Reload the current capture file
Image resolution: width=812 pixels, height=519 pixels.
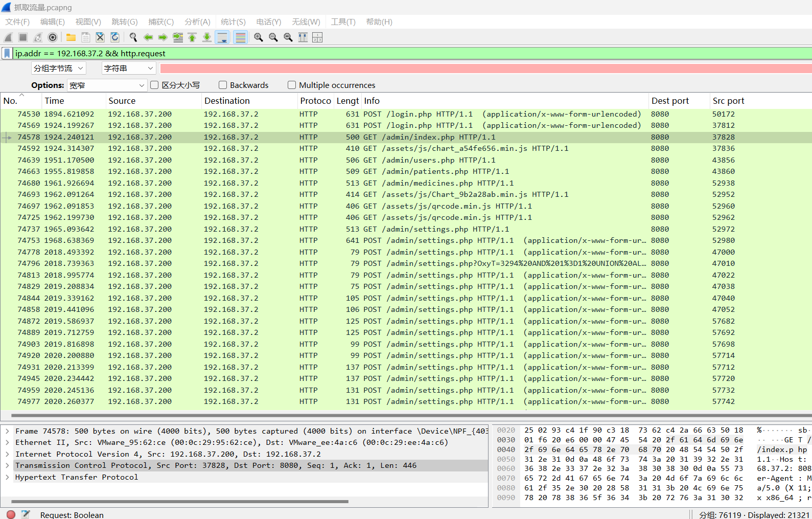tap(115, 37)
